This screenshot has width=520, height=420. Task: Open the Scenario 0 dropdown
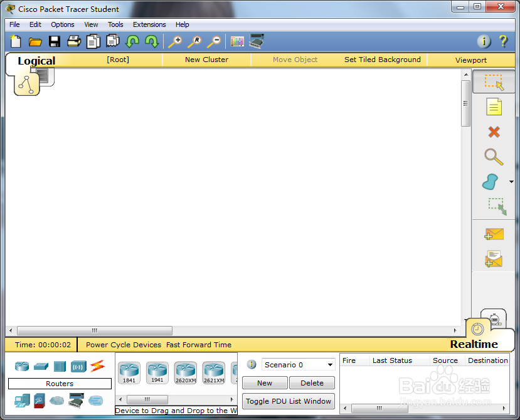[298, 365]
